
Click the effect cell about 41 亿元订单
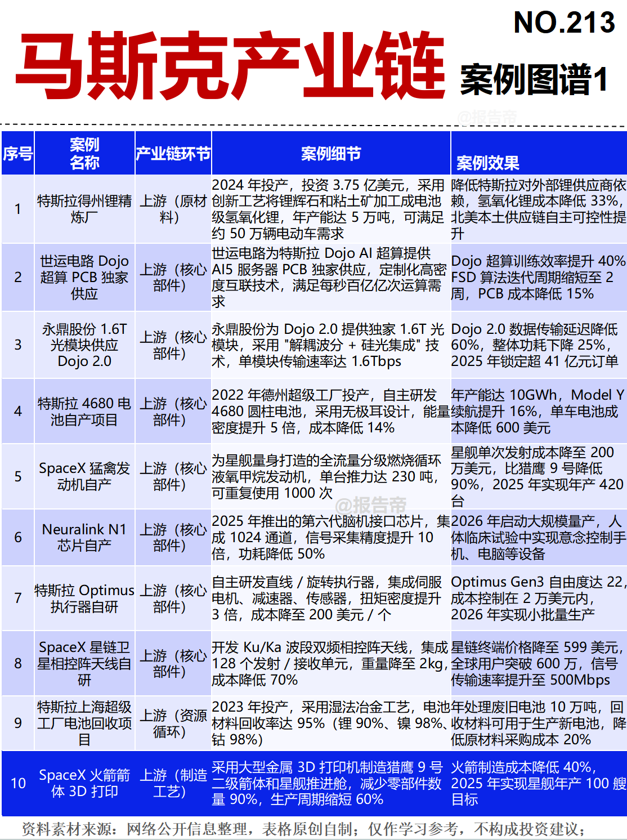[539, 345]
